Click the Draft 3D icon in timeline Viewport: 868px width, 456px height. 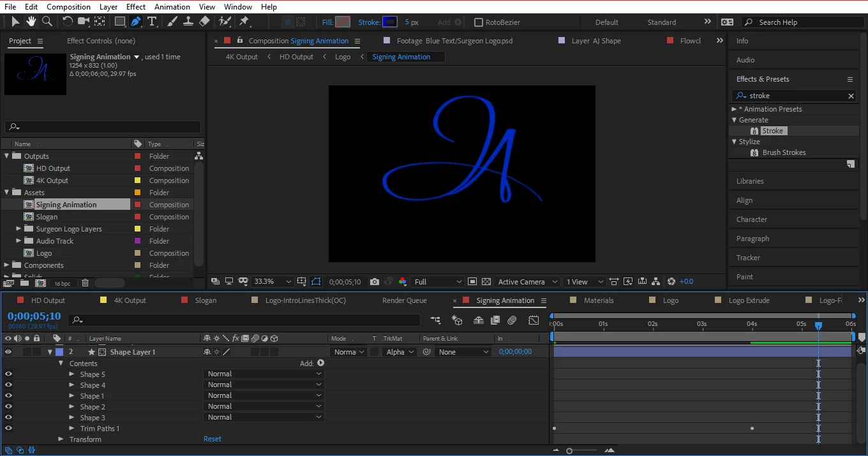[x=457, y=320]
